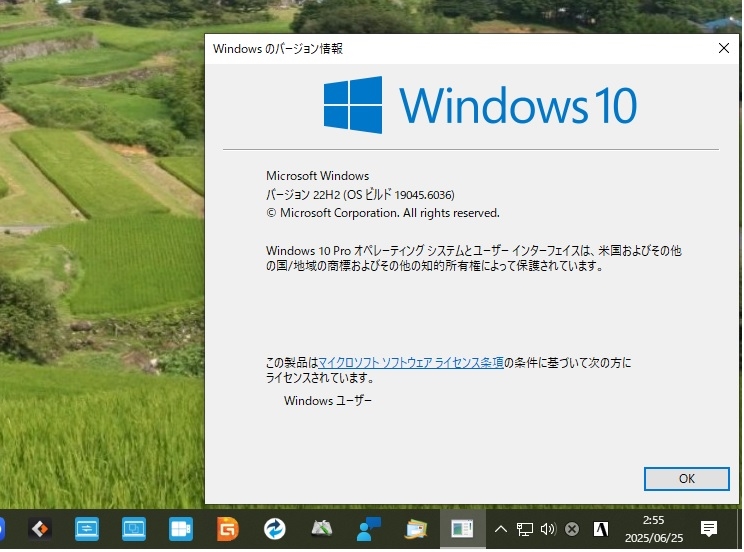Open the blue laptop overlapping windows taskbar icon
Viewport: 744px width, 552px height.
[x=134, y=528]
